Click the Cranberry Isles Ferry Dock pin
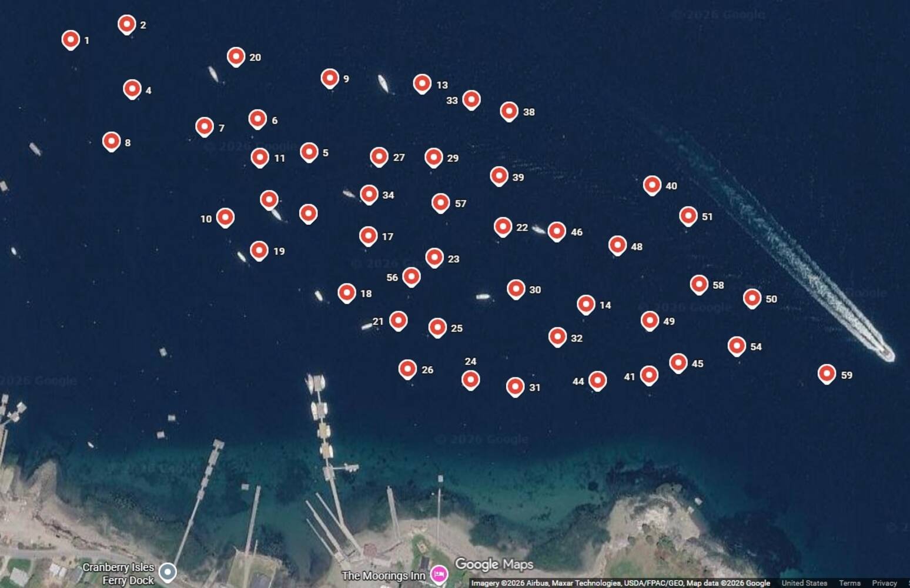 [x=168, y=572]
